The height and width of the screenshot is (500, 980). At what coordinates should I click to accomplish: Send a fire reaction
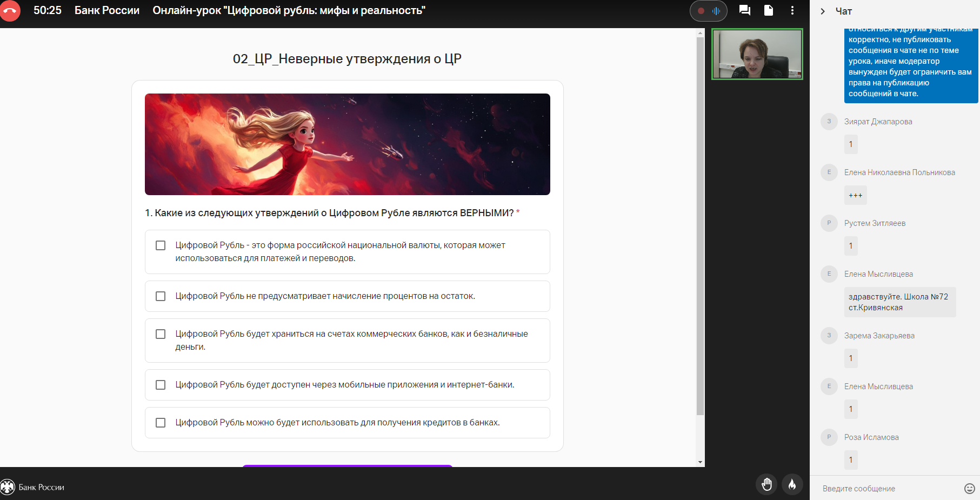coord(792,484)
